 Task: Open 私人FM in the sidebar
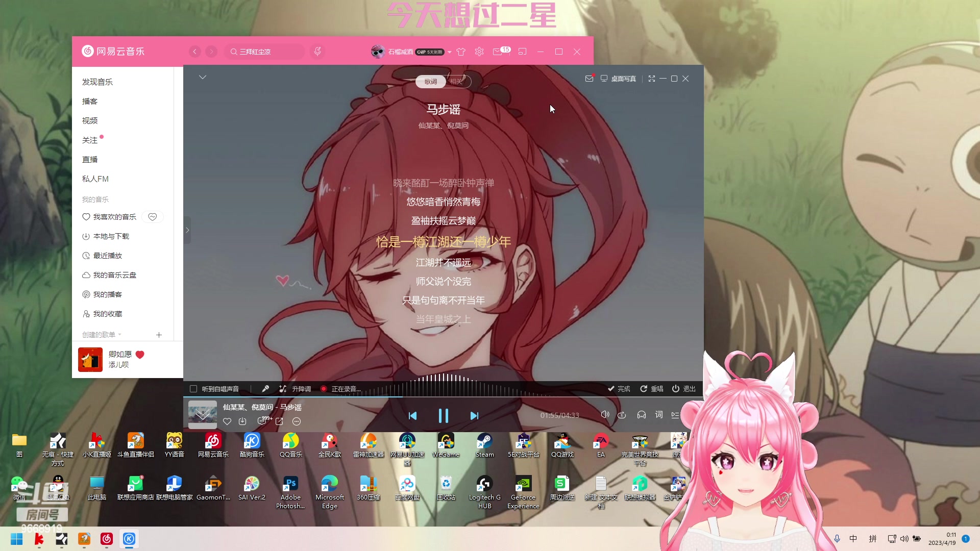tap(95, 179)
